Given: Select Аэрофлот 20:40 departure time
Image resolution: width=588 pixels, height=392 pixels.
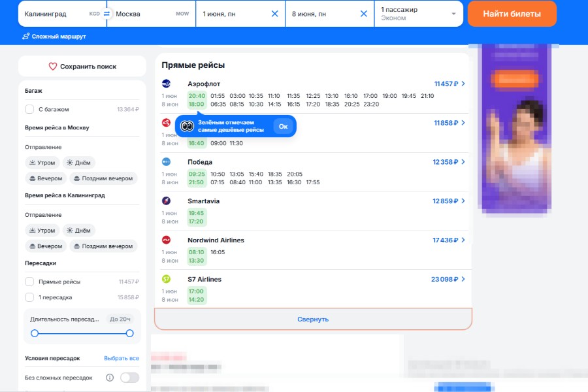Looking at the screenshot, I should 197,96.
